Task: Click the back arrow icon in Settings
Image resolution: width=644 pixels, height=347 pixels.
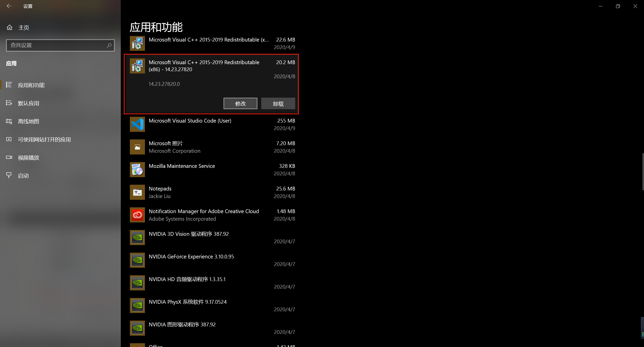Action: (9, 6)
